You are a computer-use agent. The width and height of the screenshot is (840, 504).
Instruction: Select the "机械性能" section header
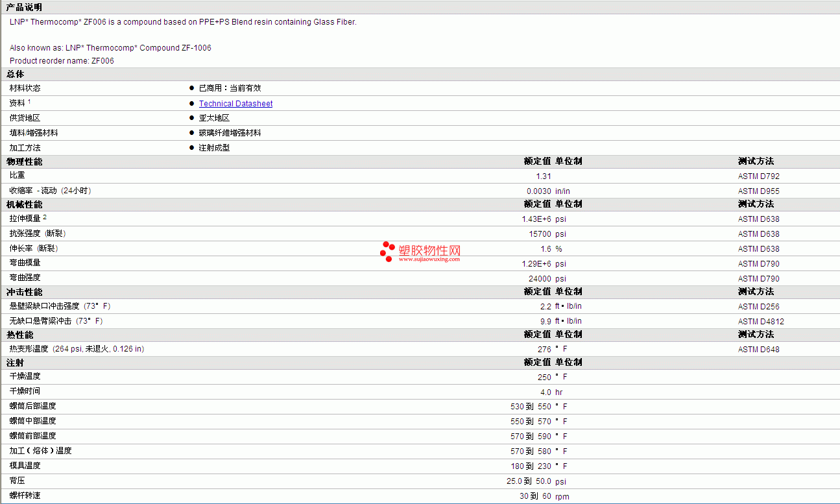pos(24,204)
